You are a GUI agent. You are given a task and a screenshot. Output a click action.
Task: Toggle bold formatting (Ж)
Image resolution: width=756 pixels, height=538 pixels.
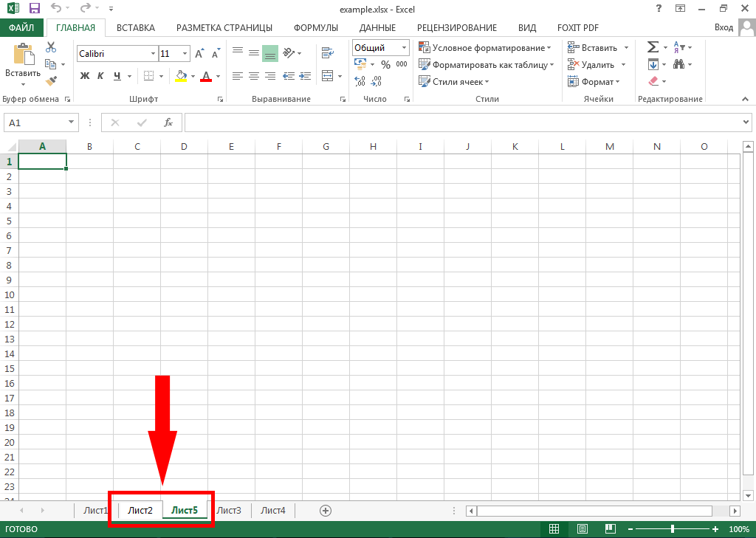(84, 76)
